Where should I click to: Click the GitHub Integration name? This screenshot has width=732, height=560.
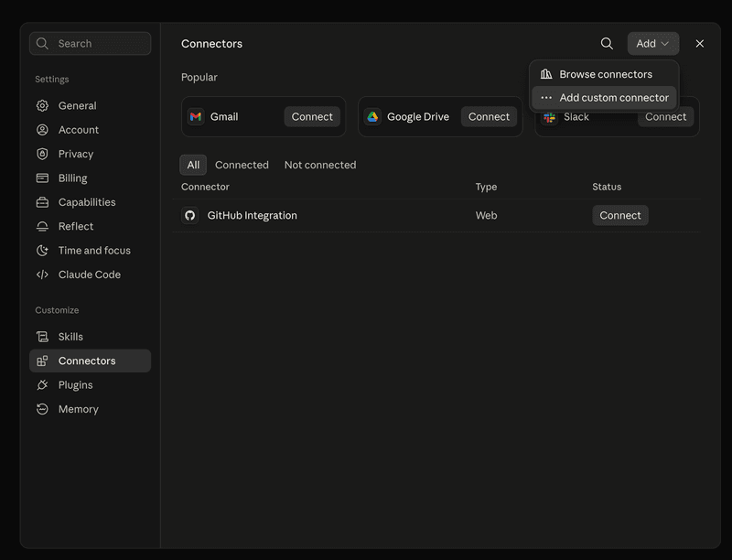(253, 215)
